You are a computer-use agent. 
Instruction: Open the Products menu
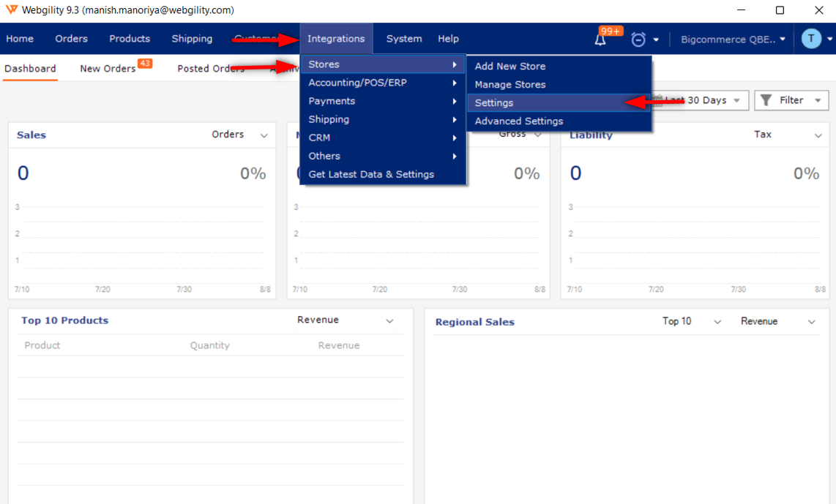pos(130,38)
